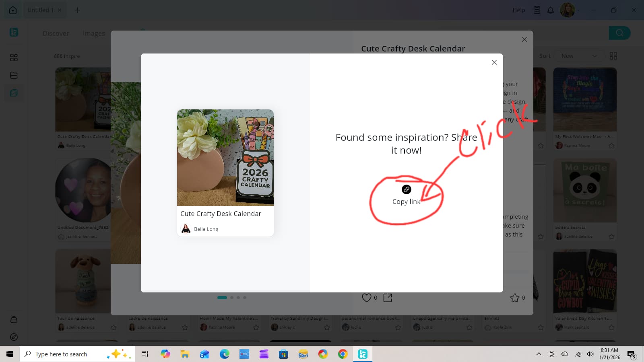644x362 pixels.
Task: Click the Copy link icon
Action: click(x=406, y=189)
